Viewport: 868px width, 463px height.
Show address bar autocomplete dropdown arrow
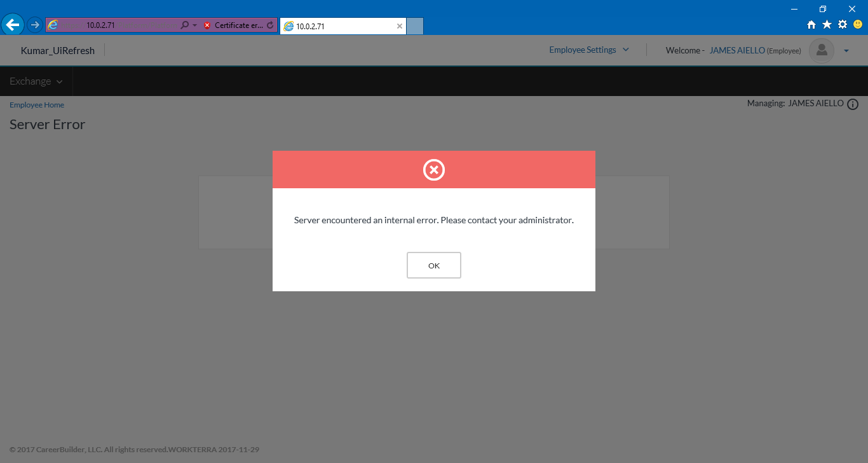pyautogui.click(x=194, y=25)
